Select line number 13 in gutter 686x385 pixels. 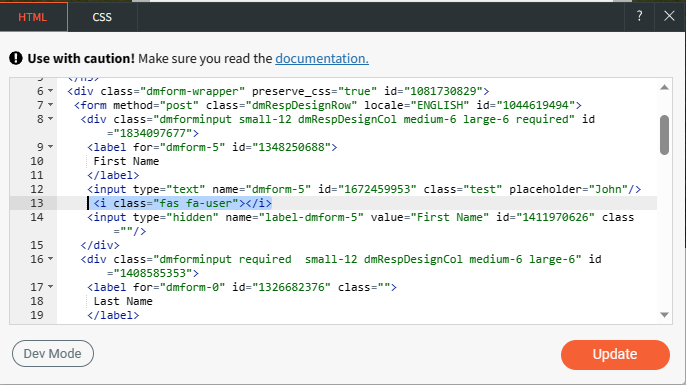[x=37, y=203]
